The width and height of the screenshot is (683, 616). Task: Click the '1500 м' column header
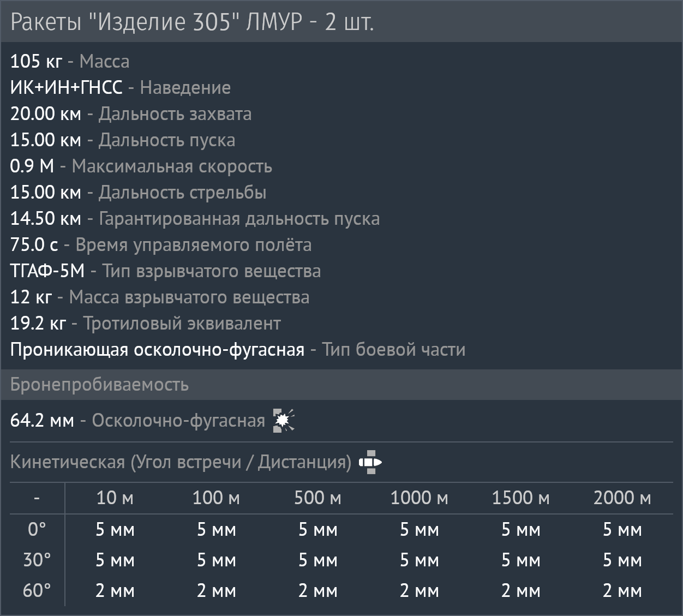point(520,498)
